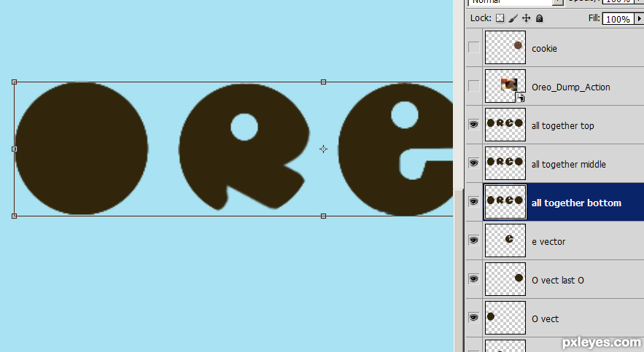Image resolution: width=644 pixels, height=352 pixels.
Task: Click the smart object badge on Oreo_Dump_Action
Action: pyautogui.click(x=520, y=98)
